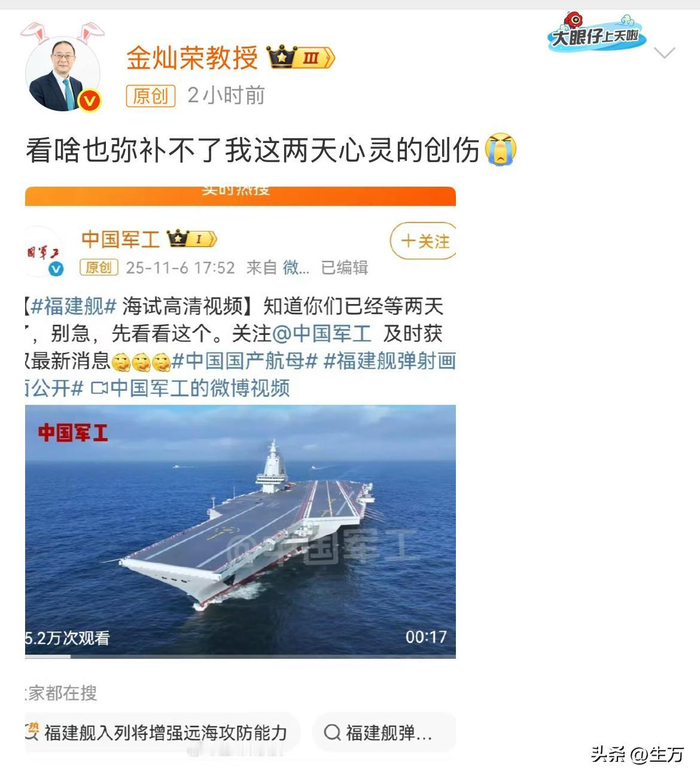700x779 pixels.
Task: Seek on the video progress bar
Action: click(241, 656)
